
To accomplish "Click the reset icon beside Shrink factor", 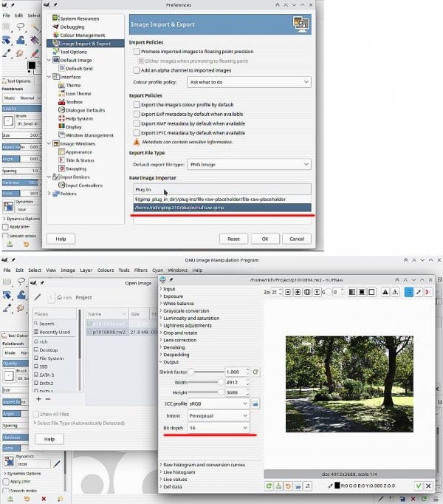I will tap(255, 372).
